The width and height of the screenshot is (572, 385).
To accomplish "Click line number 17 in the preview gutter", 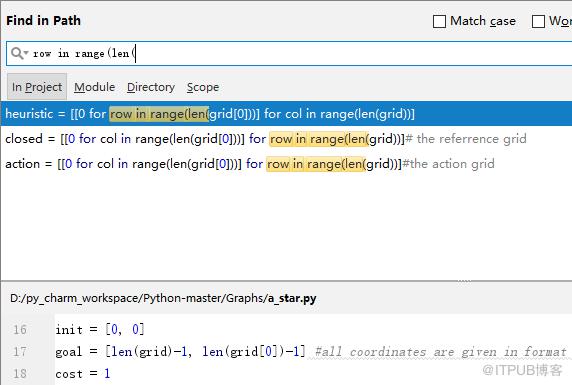I will (x=20, y=351).
